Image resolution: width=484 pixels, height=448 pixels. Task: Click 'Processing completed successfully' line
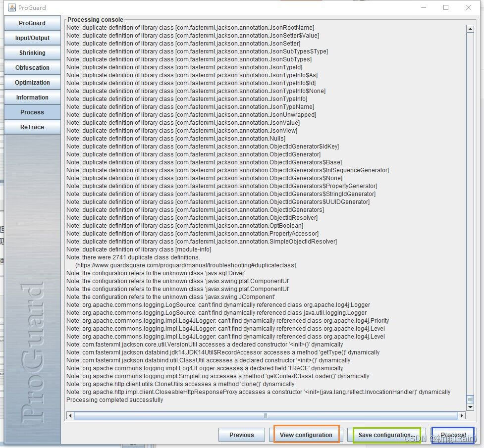pos(114,400)
